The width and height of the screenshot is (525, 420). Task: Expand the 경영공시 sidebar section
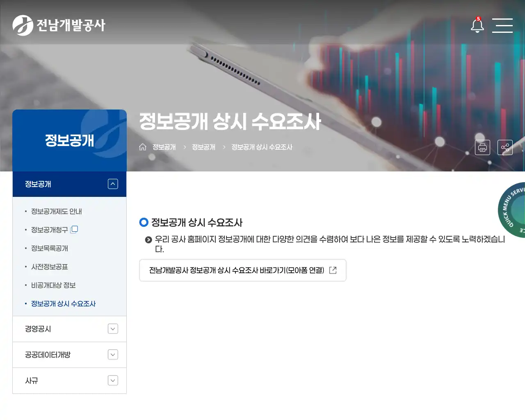tap(113, 329)
